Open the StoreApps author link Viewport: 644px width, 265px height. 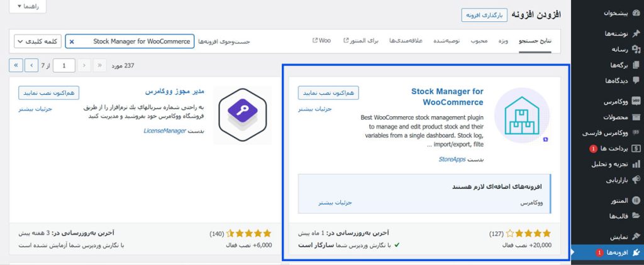click(x=452, y=160)
